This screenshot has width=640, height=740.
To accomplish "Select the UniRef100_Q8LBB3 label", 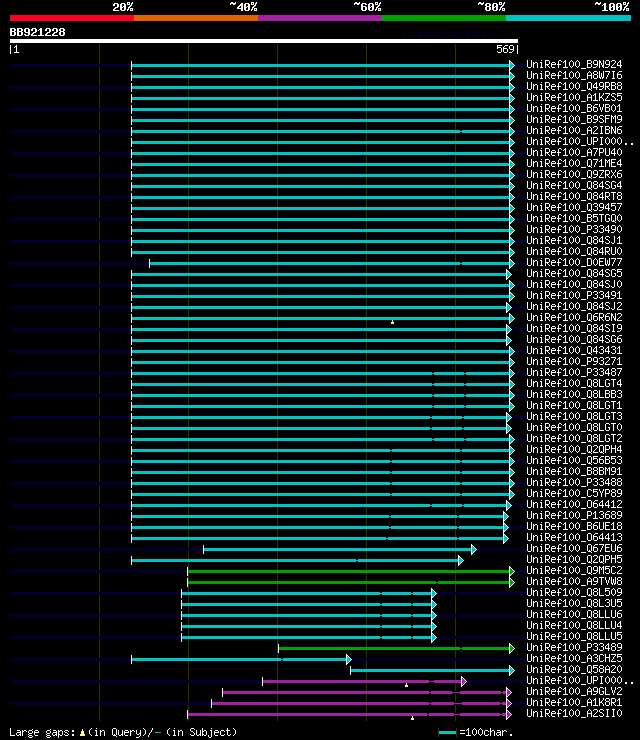I will coord(574,394).
